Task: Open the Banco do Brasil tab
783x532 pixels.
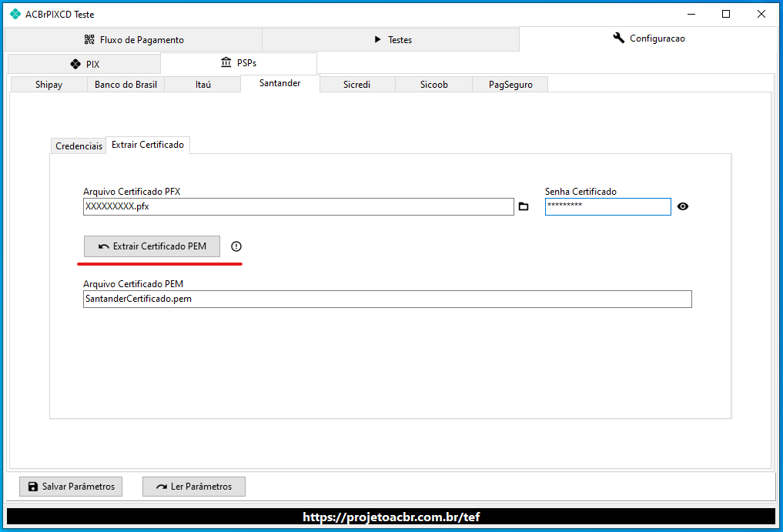Action: pos(125,85)
